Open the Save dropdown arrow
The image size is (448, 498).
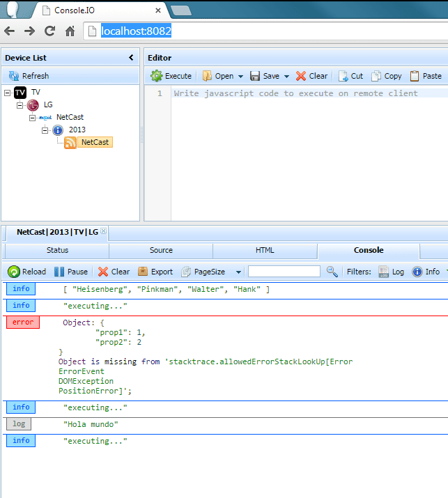point(286,77)
